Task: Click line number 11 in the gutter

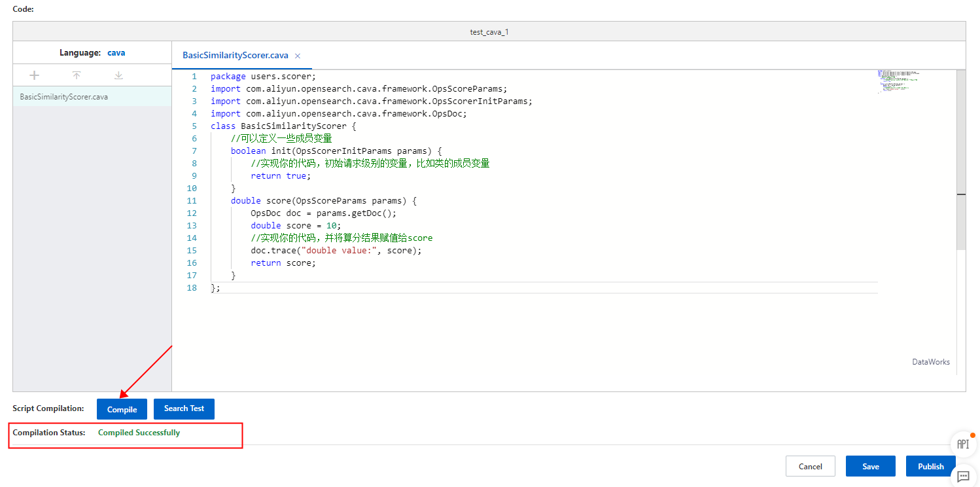Action: click(x=192, y=201)
